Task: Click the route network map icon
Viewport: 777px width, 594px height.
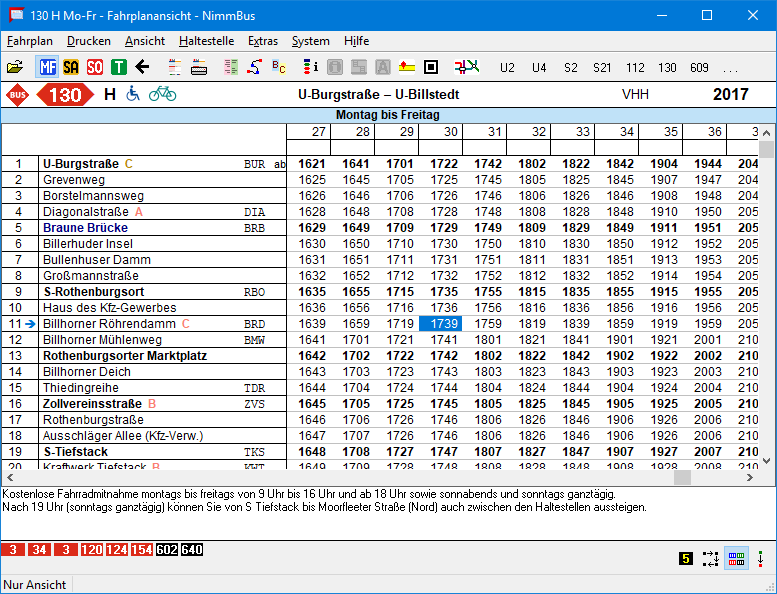Action: (466, 67)
